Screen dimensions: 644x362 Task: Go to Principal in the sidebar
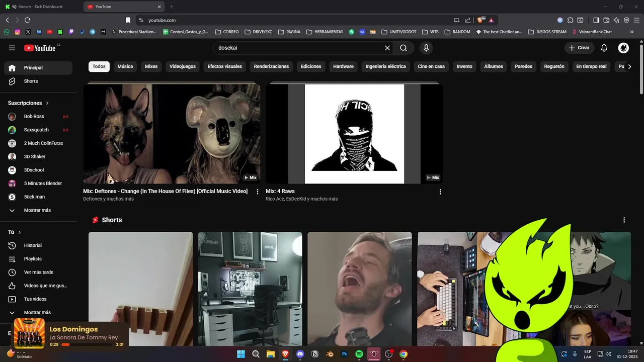click(38, 68)
